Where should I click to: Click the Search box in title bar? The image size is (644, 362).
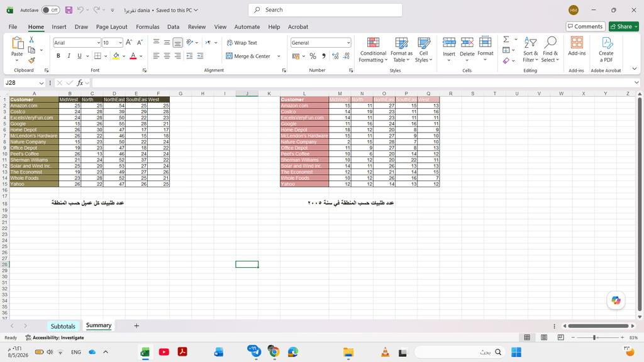[325, 10]
